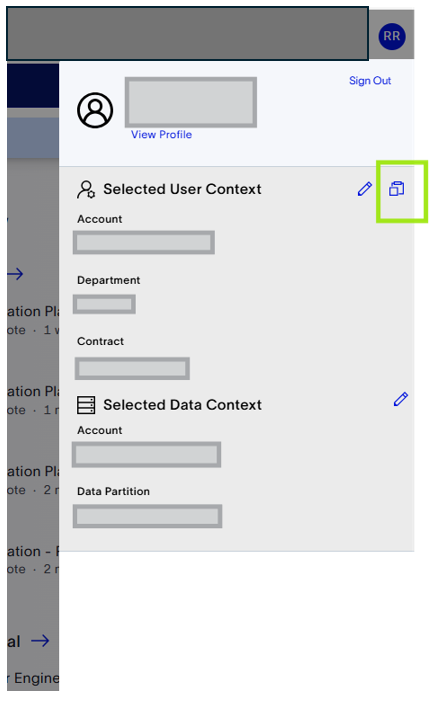Click the Selected User Context heading
Viewport: 442px width, 703px height.
(x=182, y=189)
